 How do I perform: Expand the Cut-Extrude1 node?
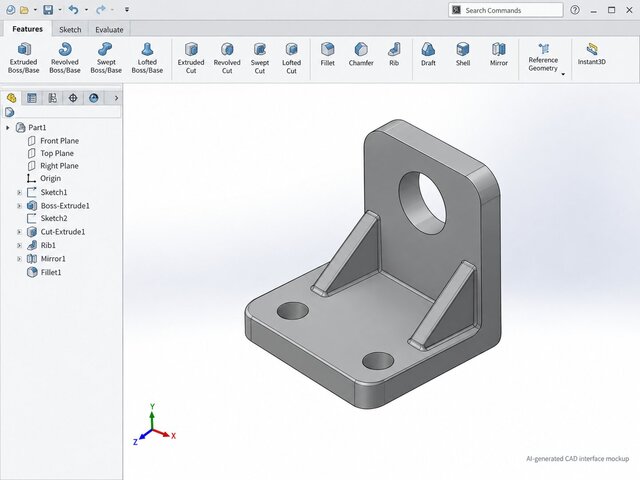point(19,232)
